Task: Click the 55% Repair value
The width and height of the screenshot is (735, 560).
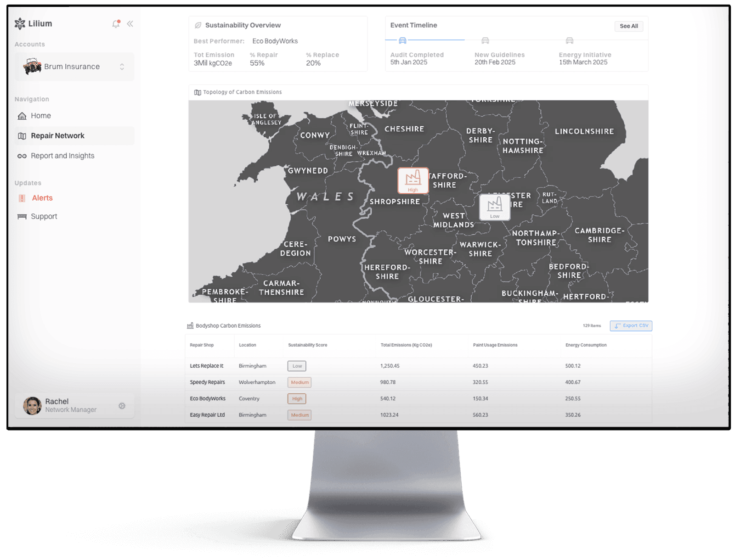Action: coord(257,63)
